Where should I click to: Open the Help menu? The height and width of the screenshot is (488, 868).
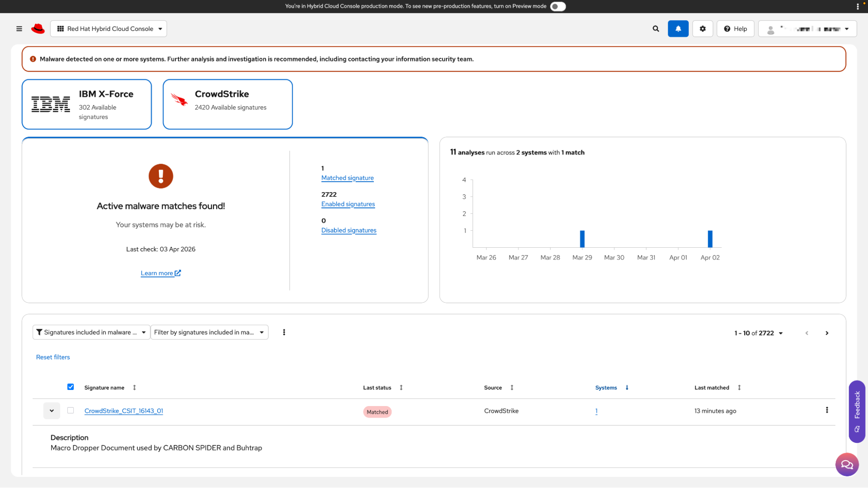735,29
